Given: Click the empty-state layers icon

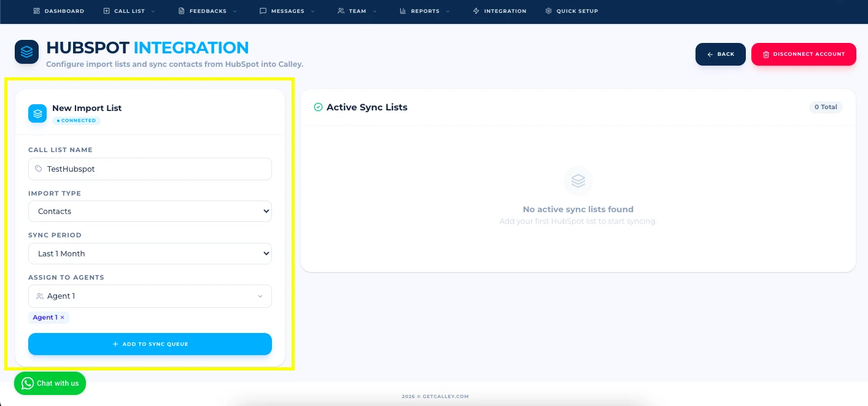Looking at the screenshot, I should (x=578, y=181).
